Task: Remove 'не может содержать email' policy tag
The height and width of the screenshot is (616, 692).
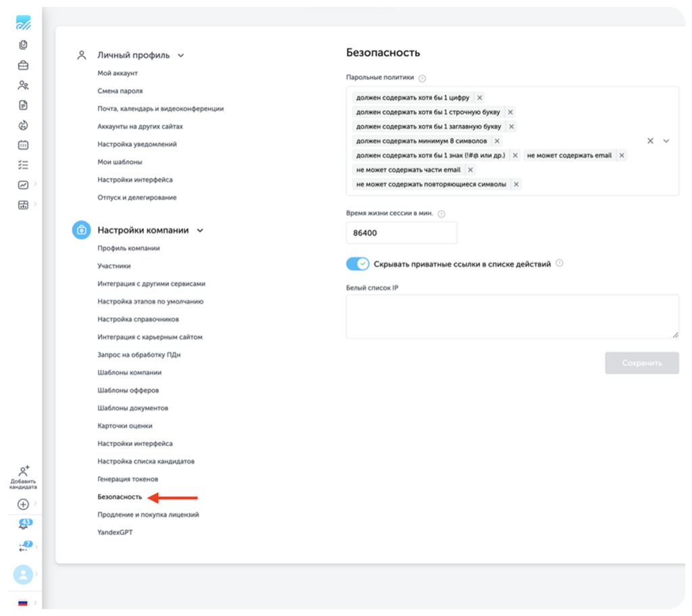Action: pyautogui.click(x=622, y=156)
